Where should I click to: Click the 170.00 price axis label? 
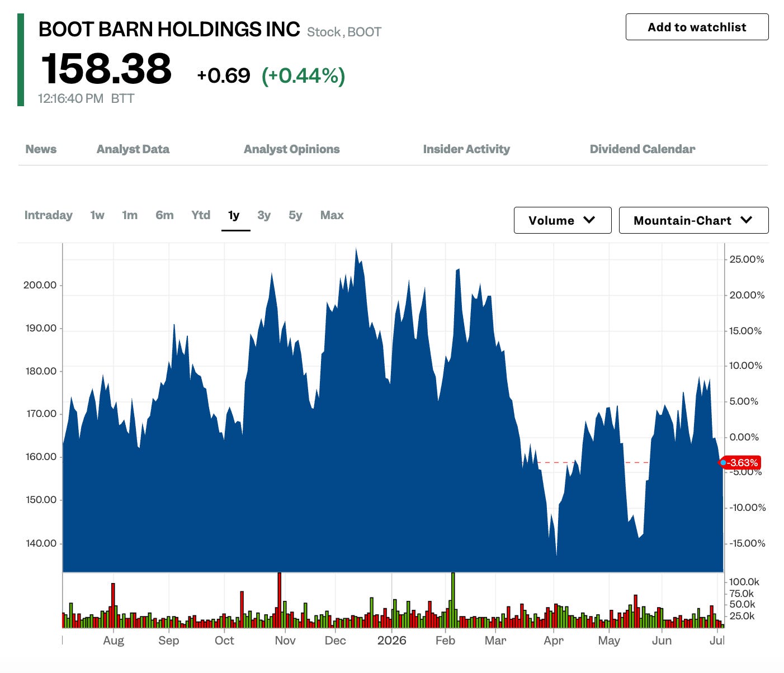pos(41,414)
